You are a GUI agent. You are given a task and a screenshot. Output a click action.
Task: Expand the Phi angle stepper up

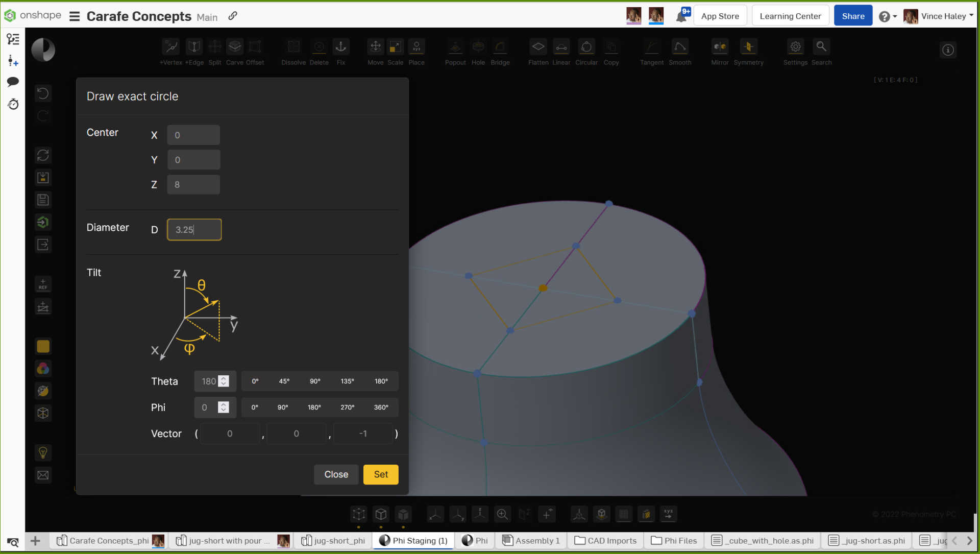point(224,404)
